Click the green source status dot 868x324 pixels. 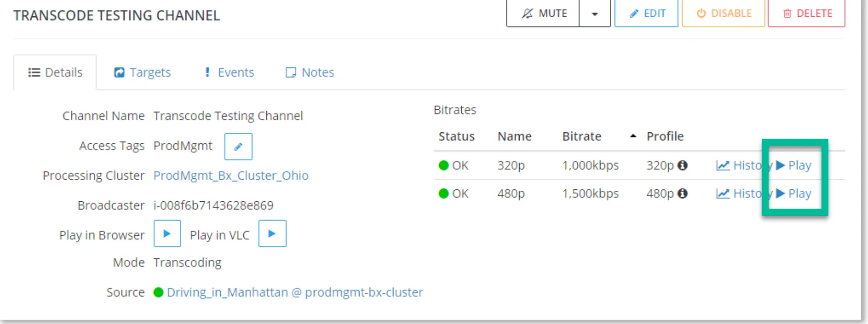pos(159,292)
